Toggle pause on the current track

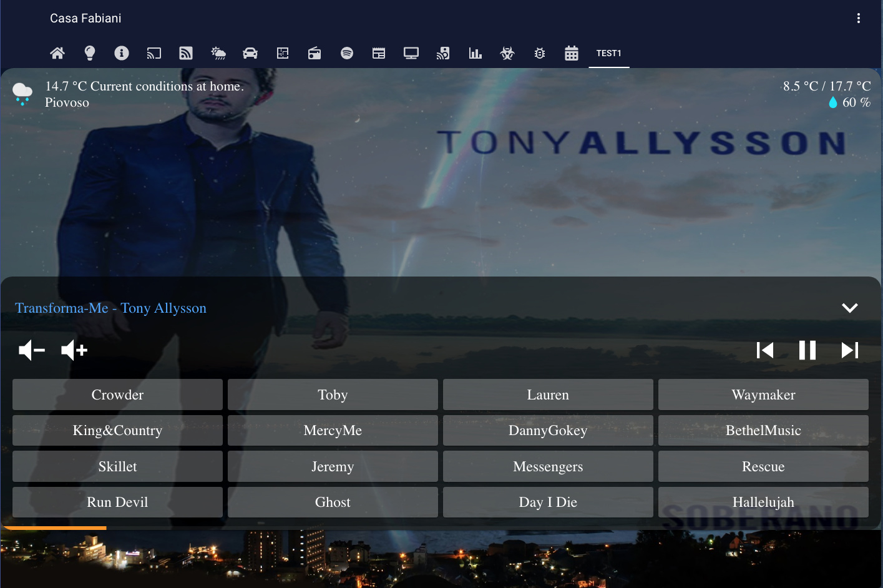point(807,350)
